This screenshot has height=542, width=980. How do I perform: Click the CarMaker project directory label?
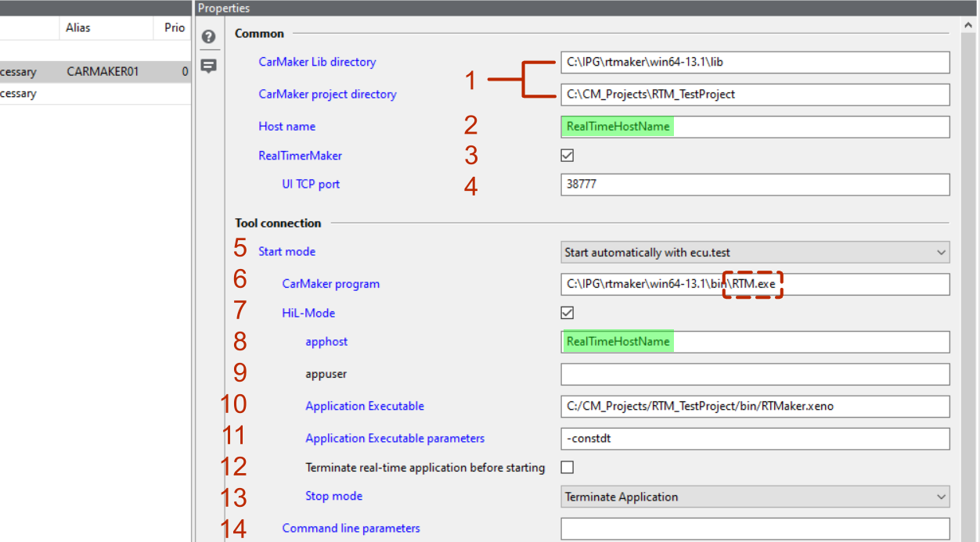(327, 94)
